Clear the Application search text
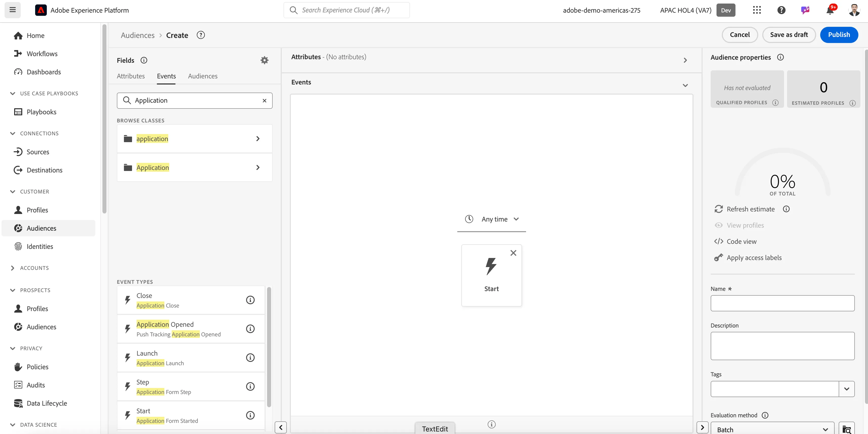The width and height of the screenshot is (868, 434). click(265, 100)
